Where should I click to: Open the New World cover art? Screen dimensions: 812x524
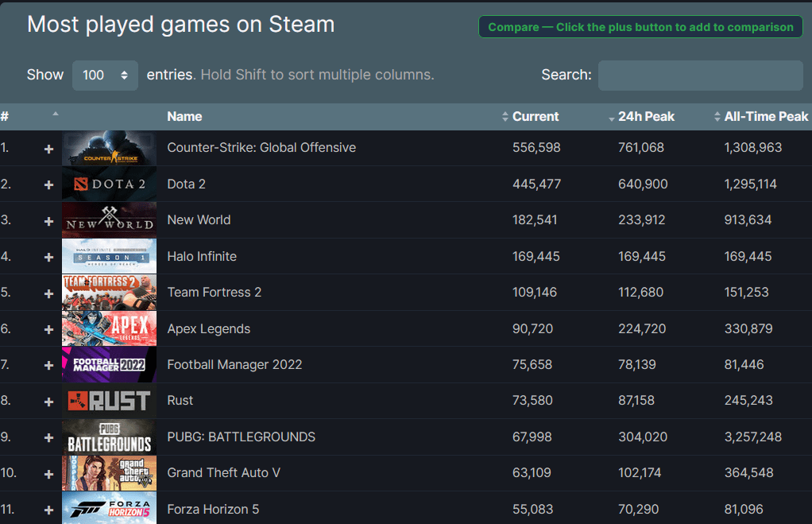(x=109, y=219)
